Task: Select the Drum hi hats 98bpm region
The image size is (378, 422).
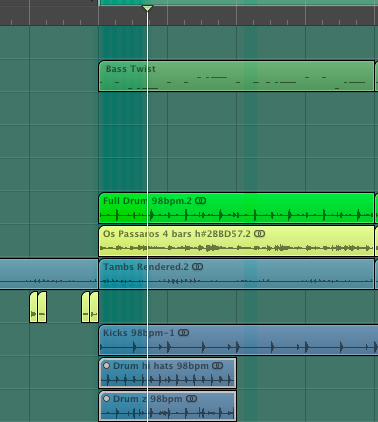Action: (x=168, y=373)
